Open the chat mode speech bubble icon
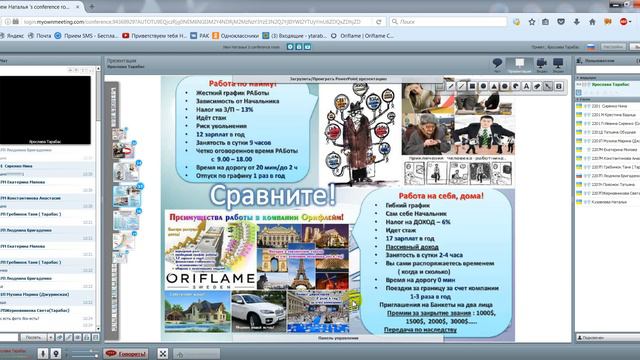The width and height of the screenshot is (640, 360). point(497,64)
